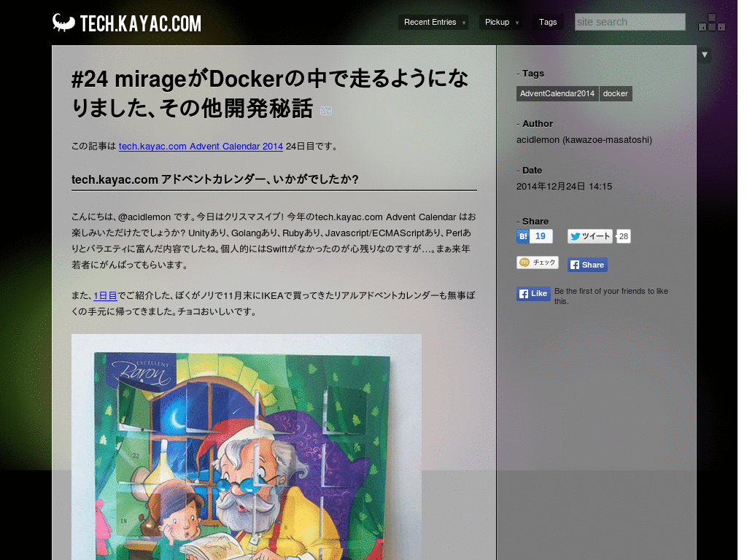
Task: Open the Pickup dropdown menu
Action: pos(500,22)
